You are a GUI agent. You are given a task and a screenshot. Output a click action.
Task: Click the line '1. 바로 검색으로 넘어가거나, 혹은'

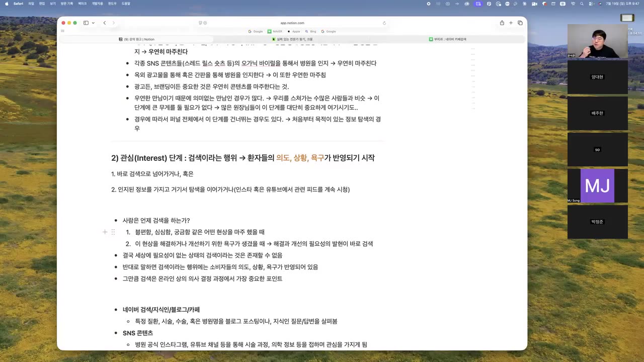click(152, 174)
